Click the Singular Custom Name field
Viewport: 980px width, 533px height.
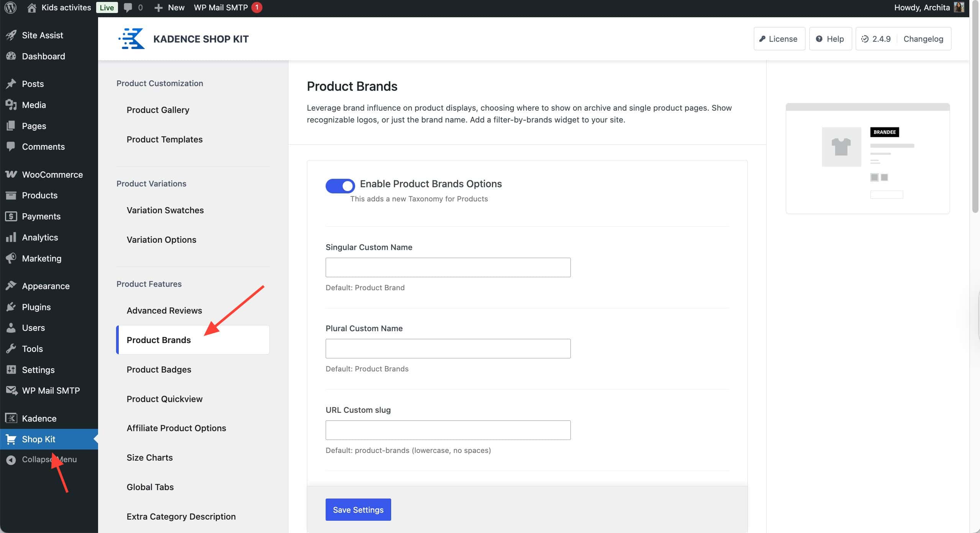click(448, 267)
